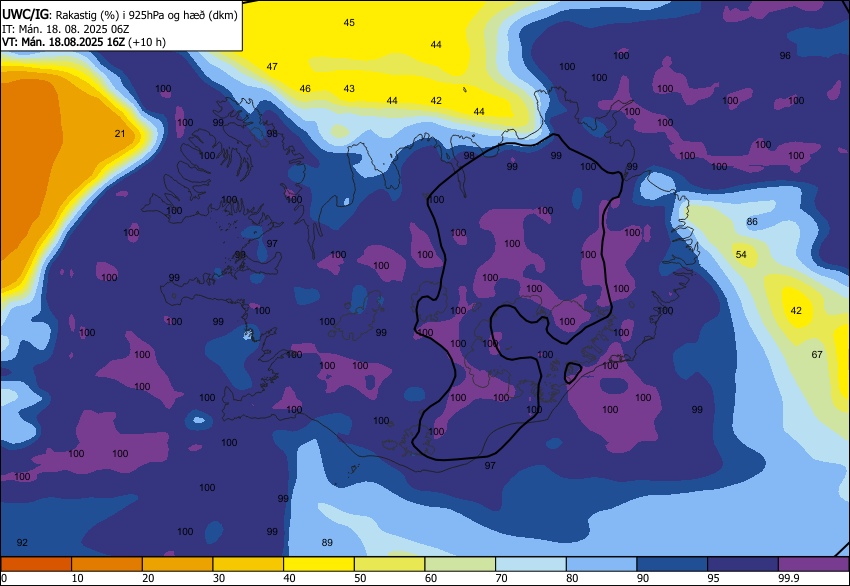
Task: Click the '20' legend tick label
Action: 148,578
